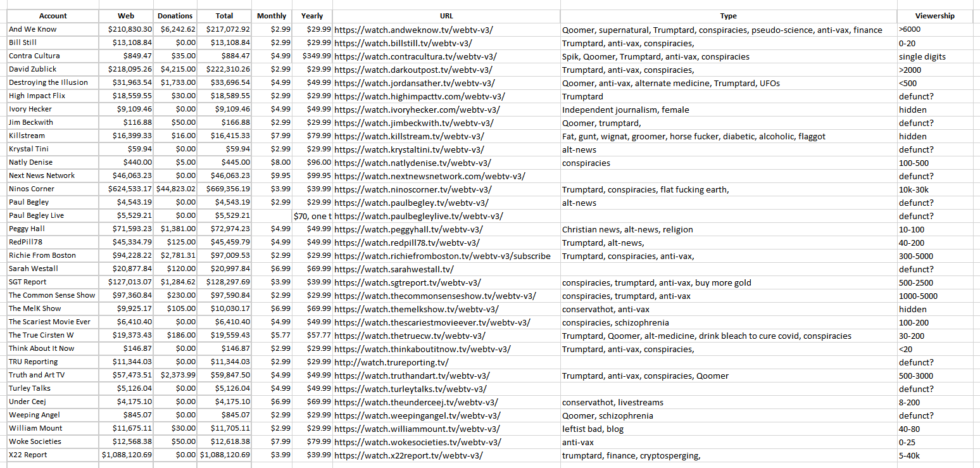
Task: Open the watch.richiefromboston.tv subscribe URL
Action: tap(442, 256)
